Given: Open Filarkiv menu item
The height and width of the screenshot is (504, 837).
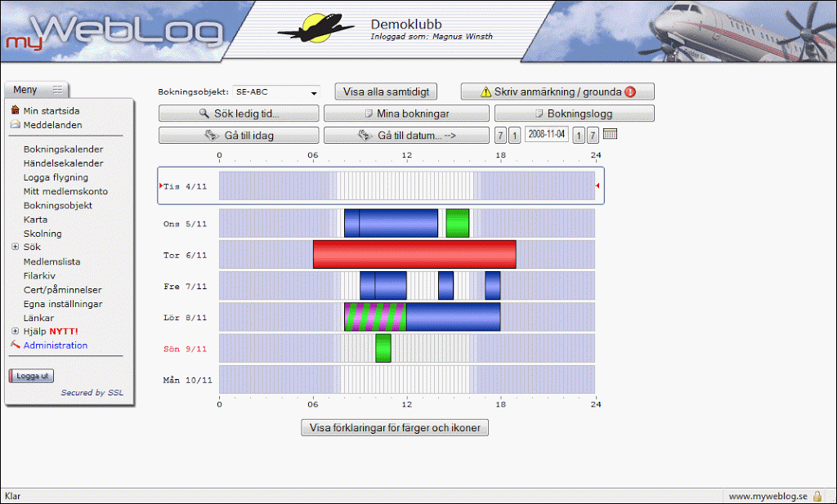Looking at the screenshot, I should pos(39,276).
